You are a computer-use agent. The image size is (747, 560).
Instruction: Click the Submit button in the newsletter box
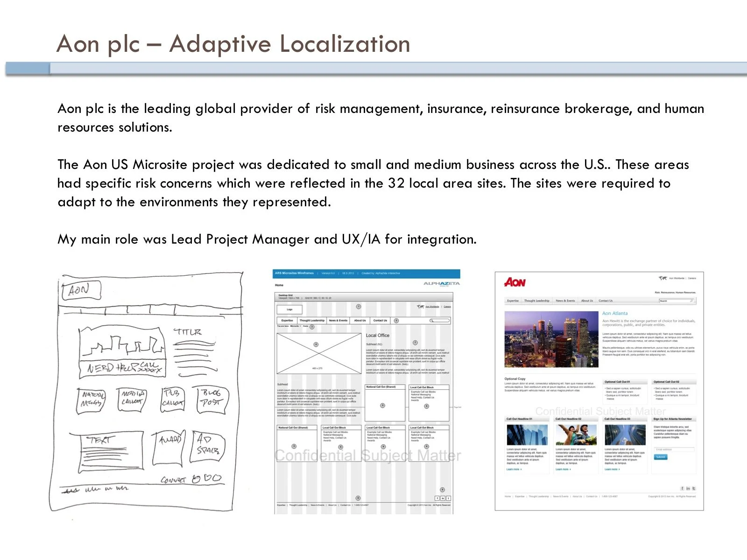click(x=660, y=457)
